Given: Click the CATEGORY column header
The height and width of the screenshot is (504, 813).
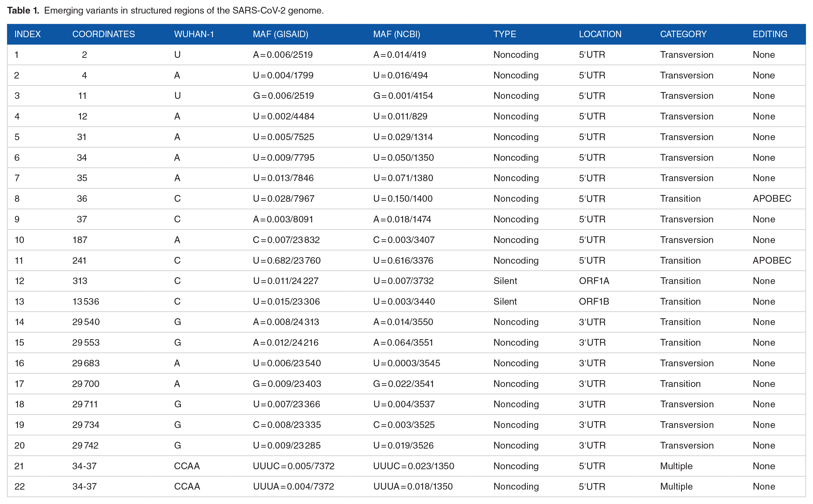Looking at the screenshot, I should [x=683, y=34].
